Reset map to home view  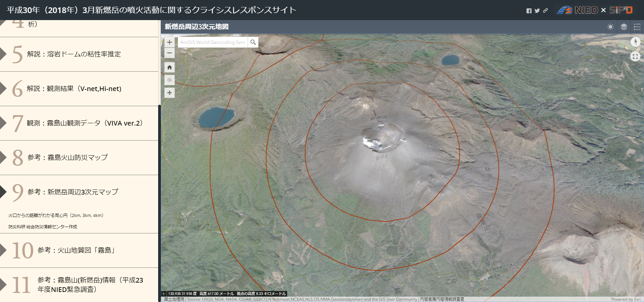point(170,67)
